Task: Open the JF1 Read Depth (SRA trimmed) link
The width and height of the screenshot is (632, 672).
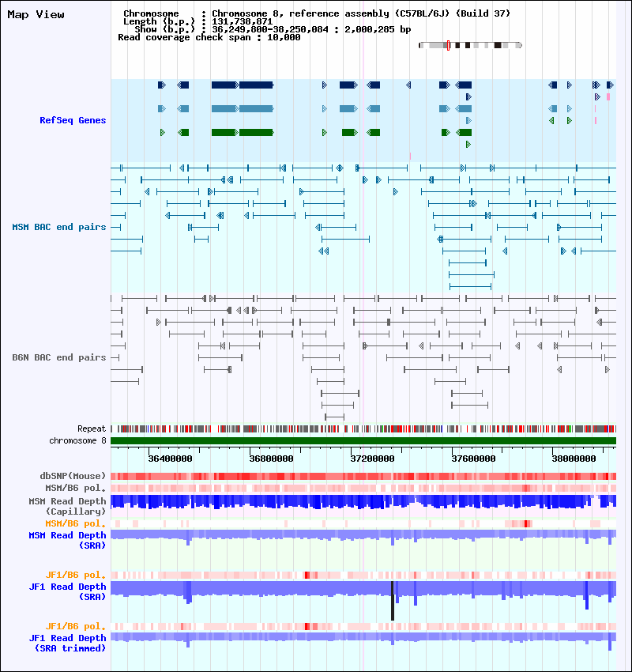Action: [67, 644]
